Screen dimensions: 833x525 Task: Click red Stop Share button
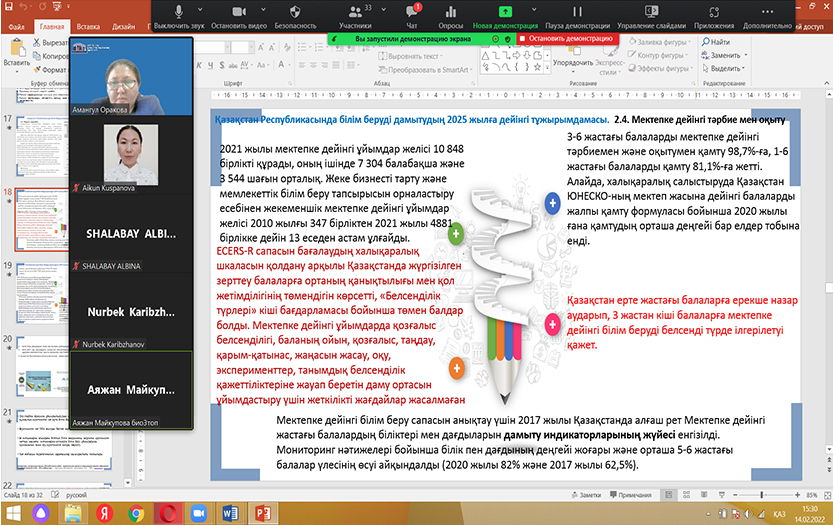(569, 39)
